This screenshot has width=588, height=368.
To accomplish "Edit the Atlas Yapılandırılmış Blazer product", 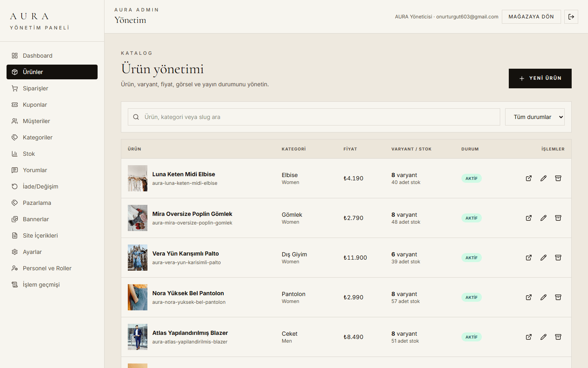I will 543,337.
